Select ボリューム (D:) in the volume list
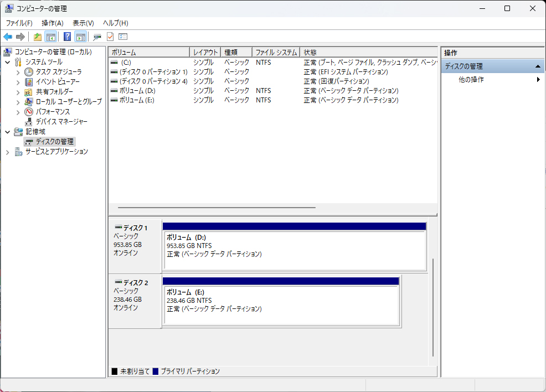Screen dimensions: 546x392 tap(137, 90)
